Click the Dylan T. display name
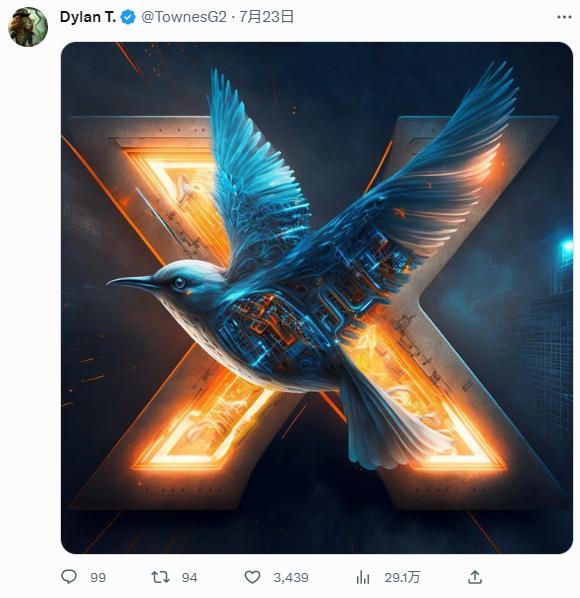Image resolution: width=580 pixels, height=598 pixels. 88,17
